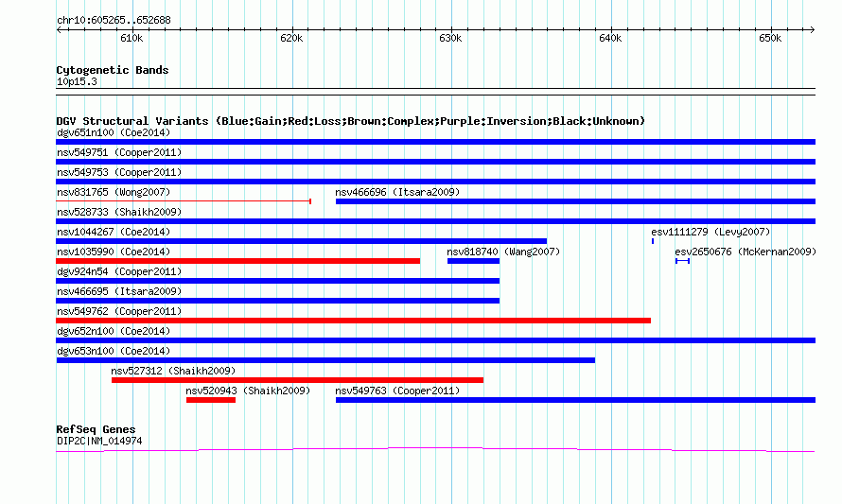The width and height of the screenshot is (842, 504).
Task: Click the left arrowhead of the ruler
Action: (60, 30)
